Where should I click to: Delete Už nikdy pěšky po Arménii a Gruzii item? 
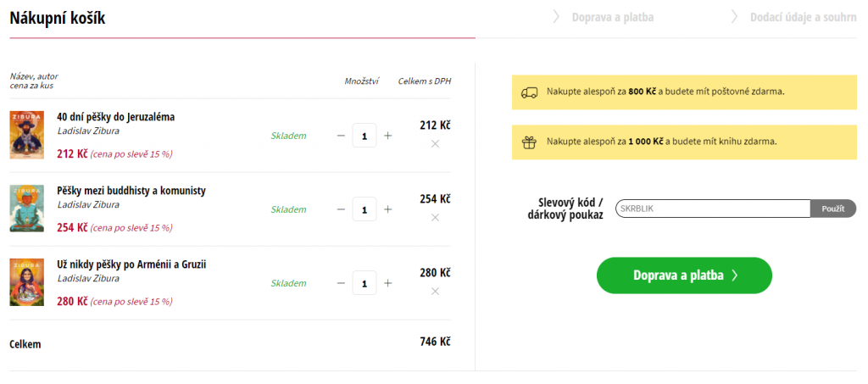(435, 291)
